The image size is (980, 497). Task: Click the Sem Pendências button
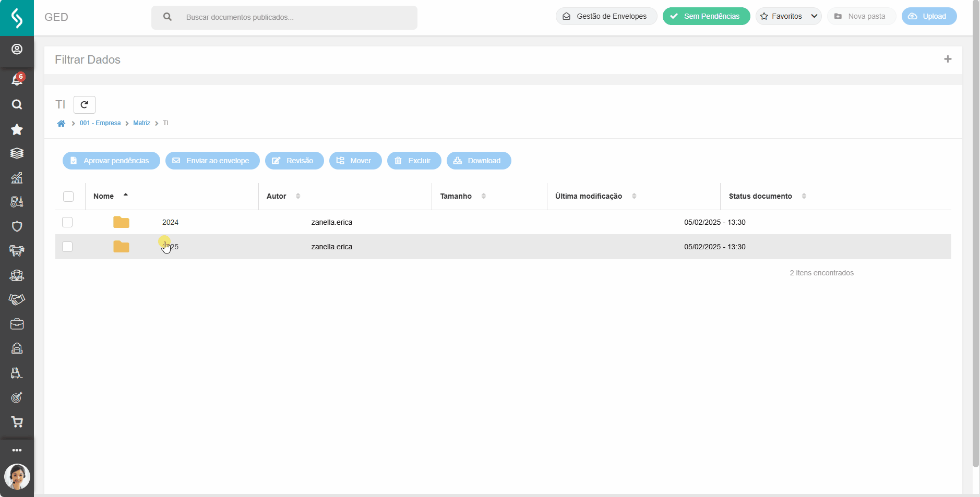707,16
